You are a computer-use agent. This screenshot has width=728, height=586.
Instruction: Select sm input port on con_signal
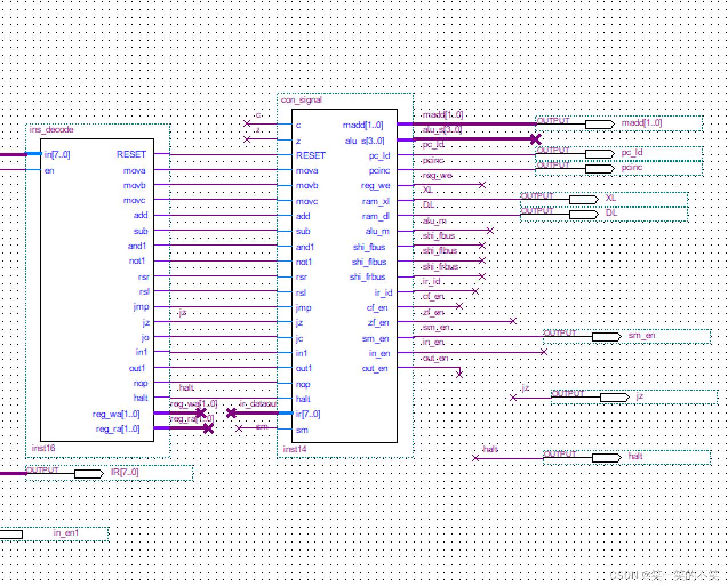click(x=302, y=430)
